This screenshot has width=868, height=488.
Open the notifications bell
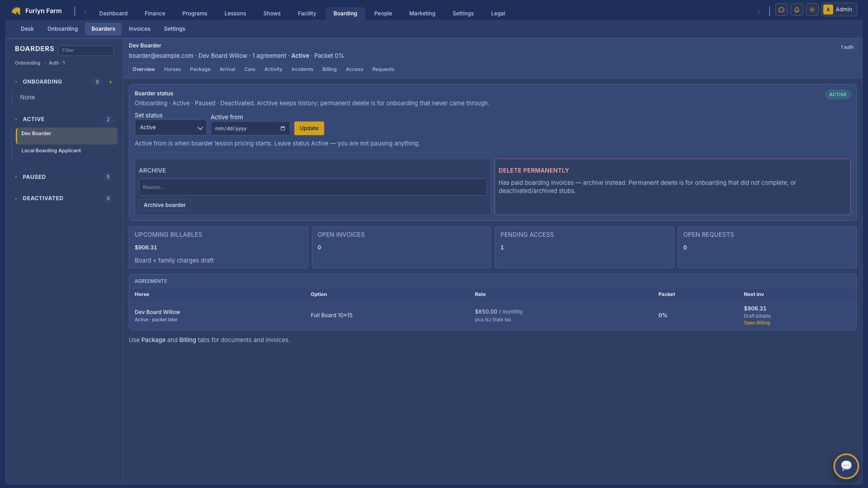coord(797,9)
